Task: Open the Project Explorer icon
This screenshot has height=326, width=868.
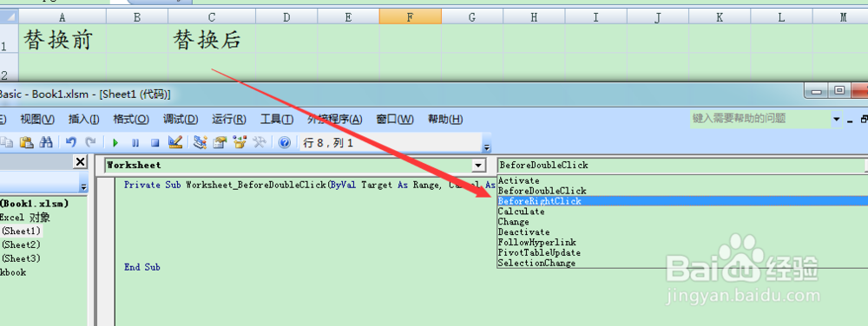Action: [200, 142]
